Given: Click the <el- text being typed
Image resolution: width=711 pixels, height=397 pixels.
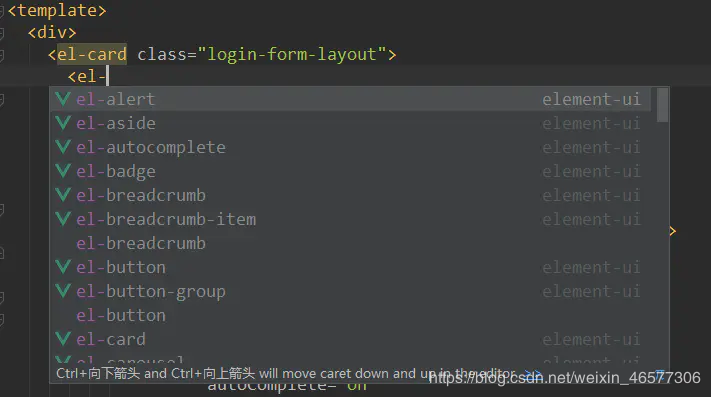Looking at the screenshot, I should click(87, 76).
